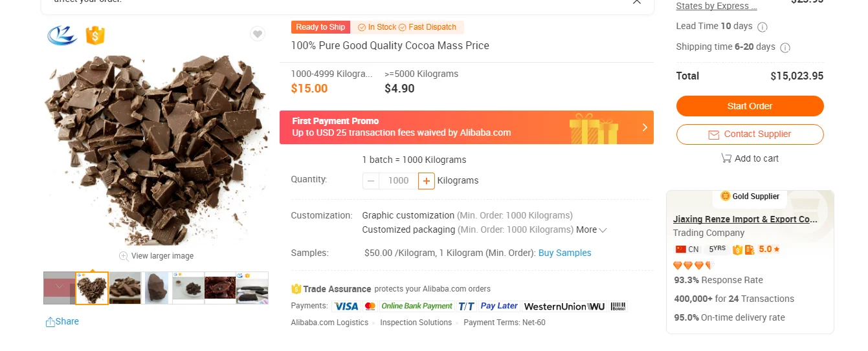The width and height of the screenshot is (868, 351).
Task: Open First Payment Promo banner arrow
Action: [644, 127]
